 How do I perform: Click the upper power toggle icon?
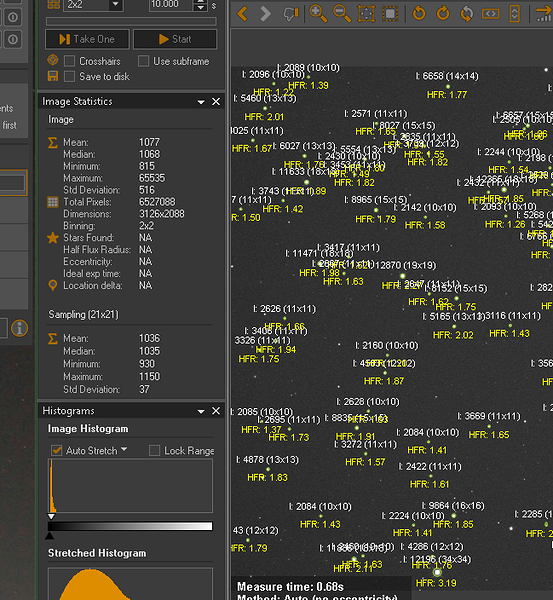[13, 17]
